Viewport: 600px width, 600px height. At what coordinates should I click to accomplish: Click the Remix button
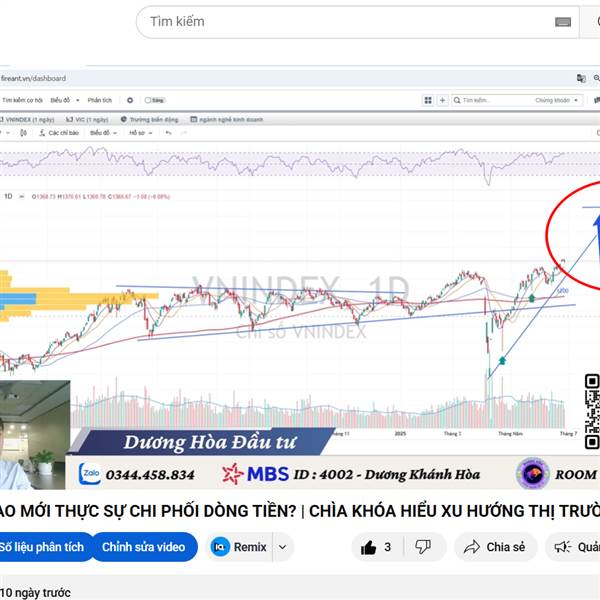[x=240, y=547]
